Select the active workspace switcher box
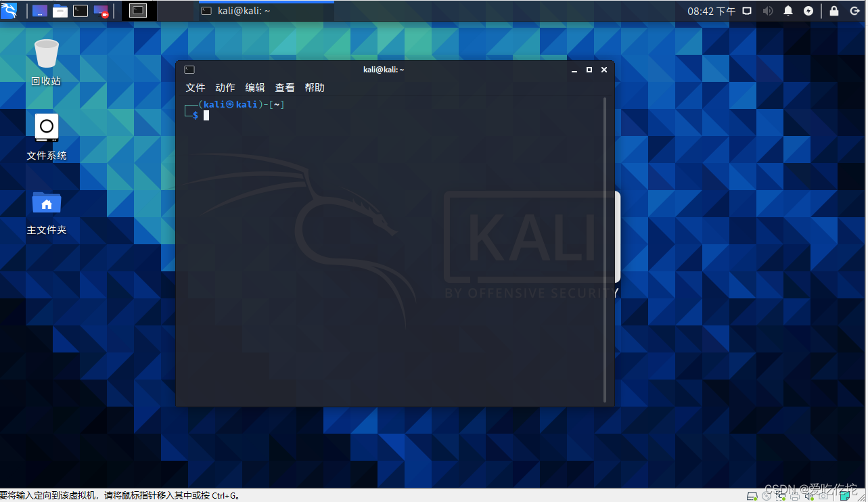The image size is (868, 502). tap(138, 10)
